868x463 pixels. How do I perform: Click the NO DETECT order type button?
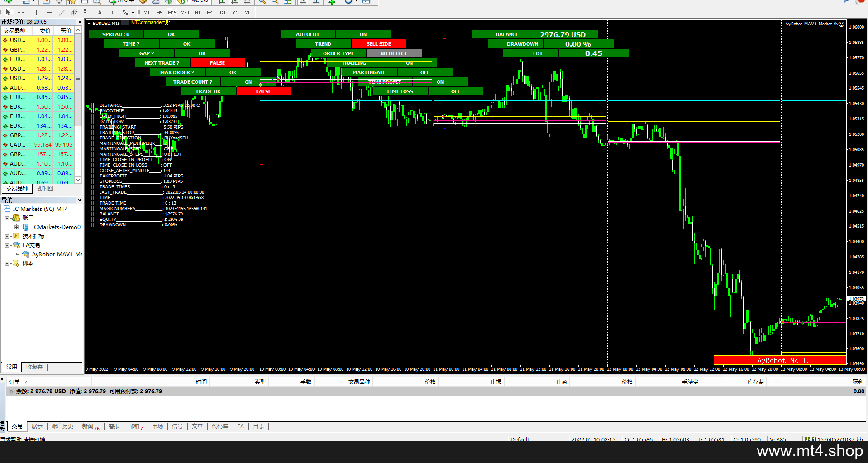[394, 53]
